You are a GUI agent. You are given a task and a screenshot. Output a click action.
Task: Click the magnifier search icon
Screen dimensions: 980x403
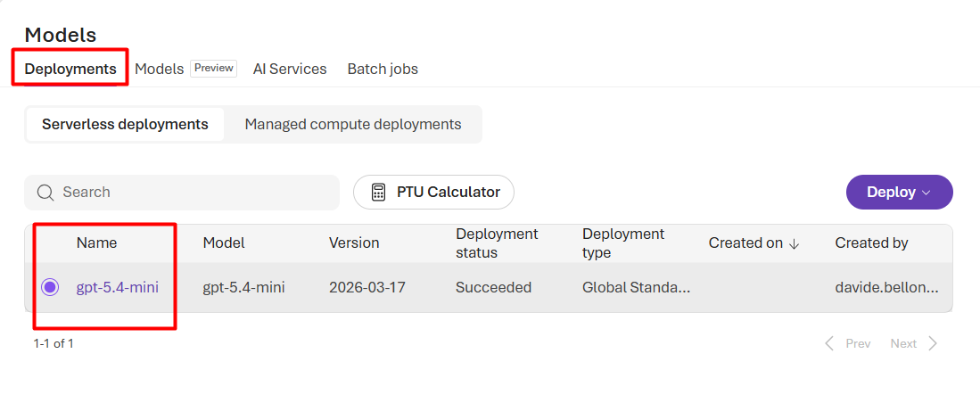click(x=45, y=192)
